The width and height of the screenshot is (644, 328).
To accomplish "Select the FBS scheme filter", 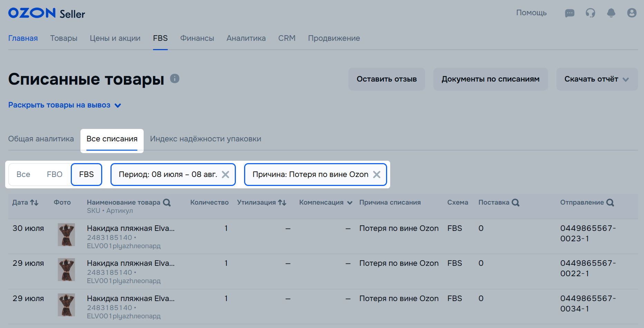I will (x=86, y=175).
